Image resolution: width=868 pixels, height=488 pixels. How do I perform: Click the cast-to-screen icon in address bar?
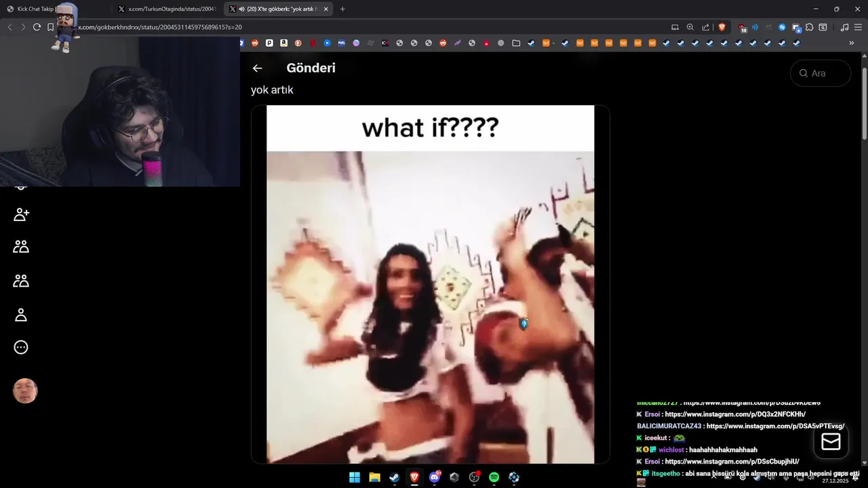click(675, 27)
